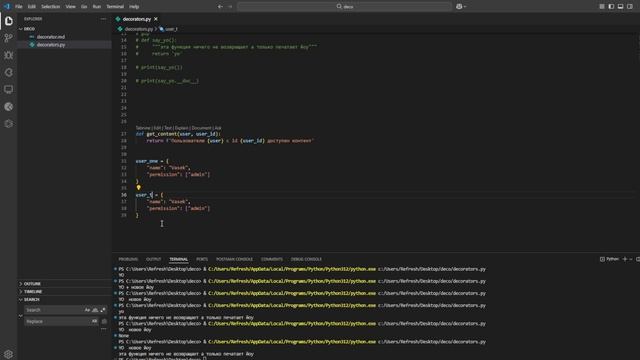This screenshot has width=640, height=360.
Task: Select the TERMINAL panel tab
Action: click(x=179, y=259)
